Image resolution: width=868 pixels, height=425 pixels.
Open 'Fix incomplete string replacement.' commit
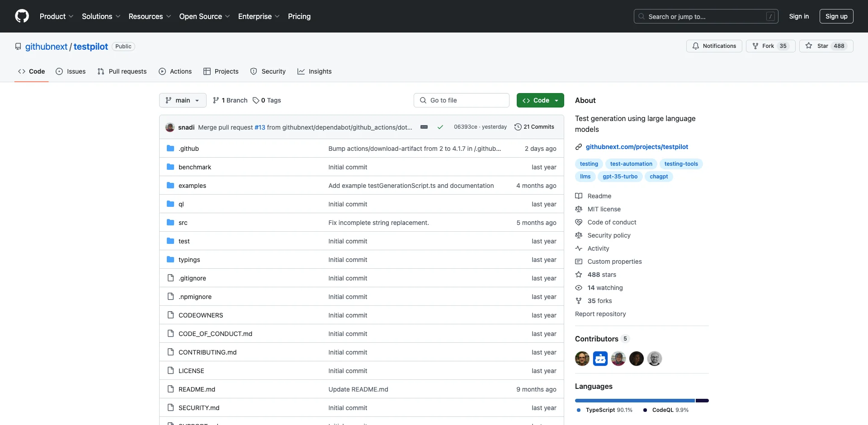379,223
